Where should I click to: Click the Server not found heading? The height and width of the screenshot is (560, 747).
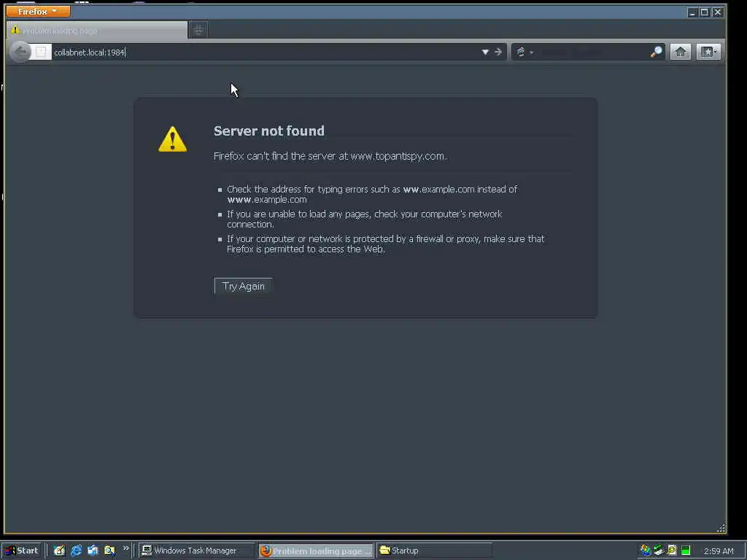(x=268, y=131)
